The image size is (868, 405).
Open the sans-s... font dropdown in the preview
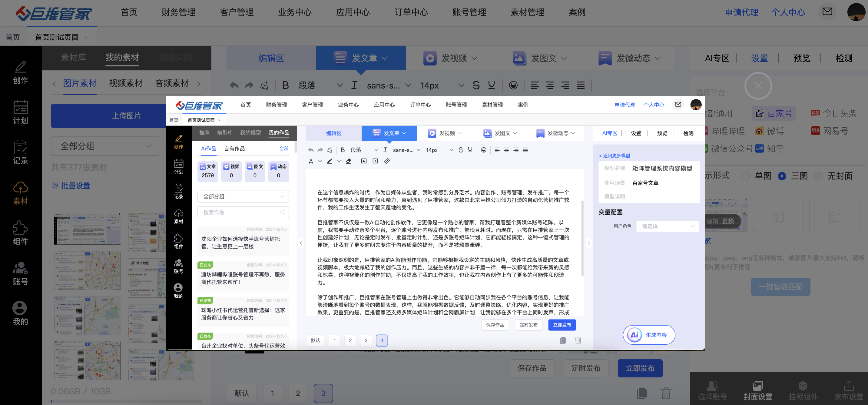point(407,150)
